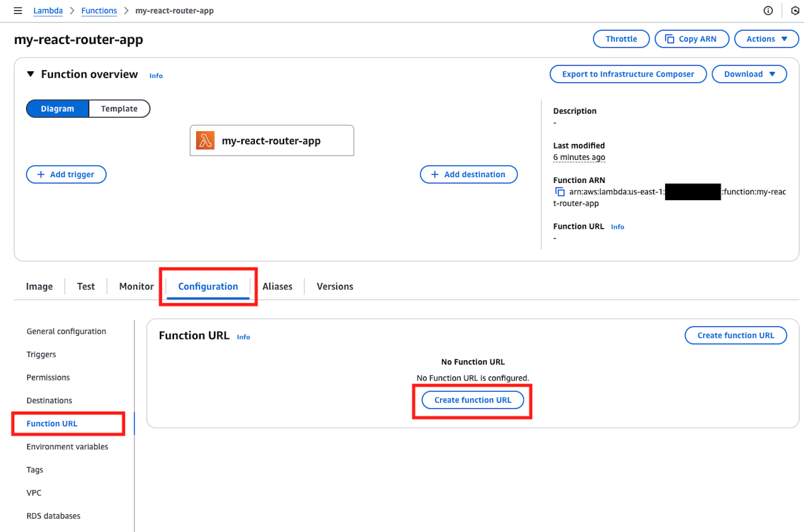Switch to Diagram view

coord(57,109)
